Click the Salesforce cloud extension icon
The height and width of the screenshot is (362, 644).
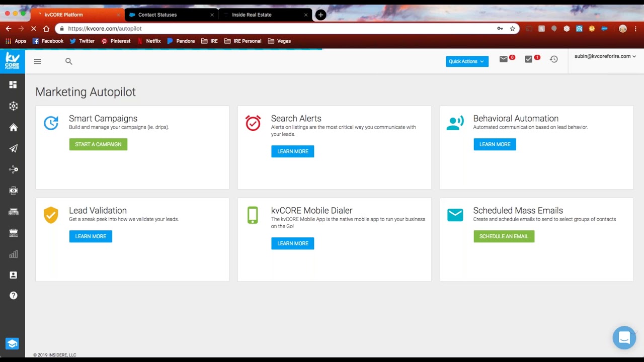[x=604, y=29]
